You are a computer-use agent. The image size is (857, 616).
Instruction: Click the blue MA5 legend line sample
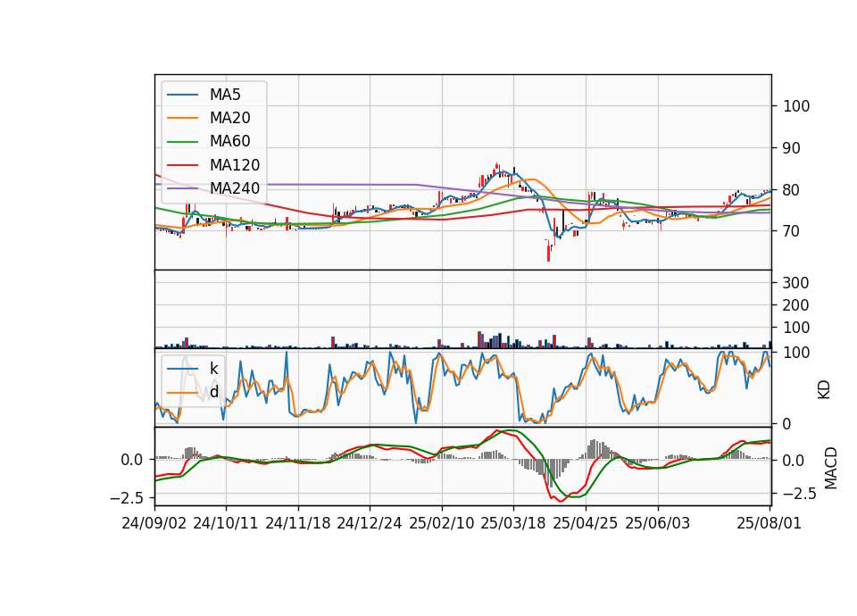182,95
